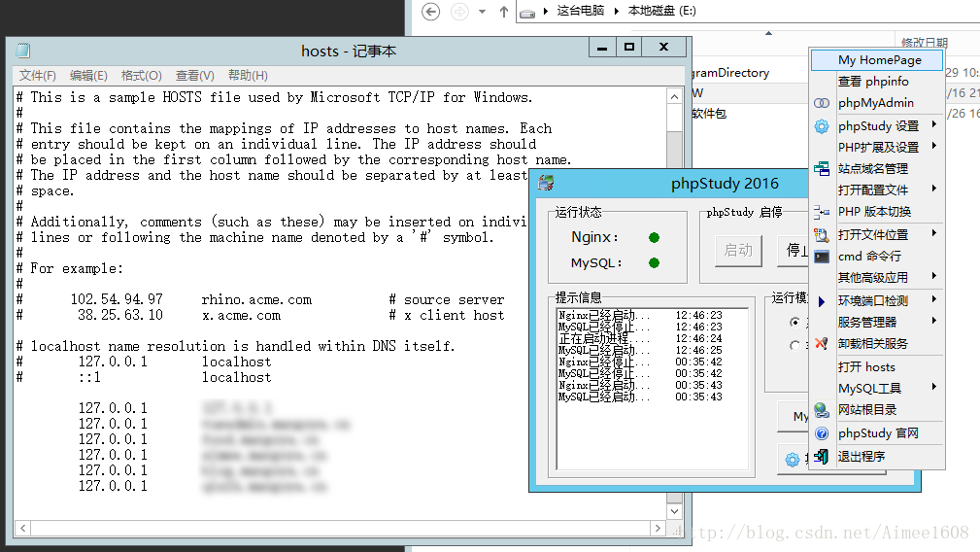Click the 修改日期 column header in Explorer
The height and width of the screenshot is (552, 980).
(x=925, y=43)
